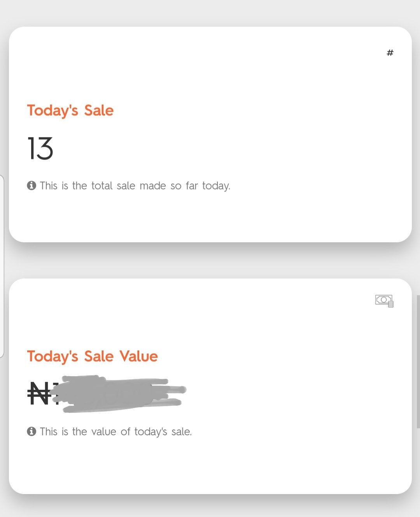Click text "This is the value of today's sale."

click(x=116, y=432)
